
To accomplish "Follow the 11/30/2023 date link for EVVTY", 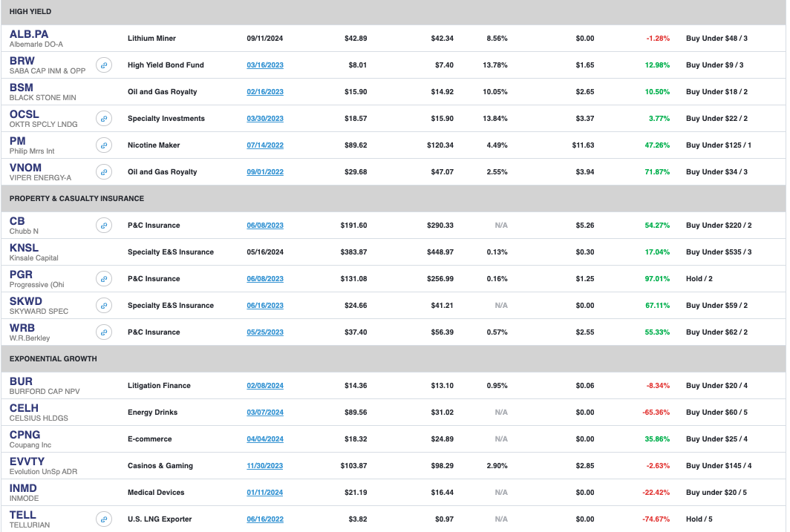I will (x=265, y=465).
